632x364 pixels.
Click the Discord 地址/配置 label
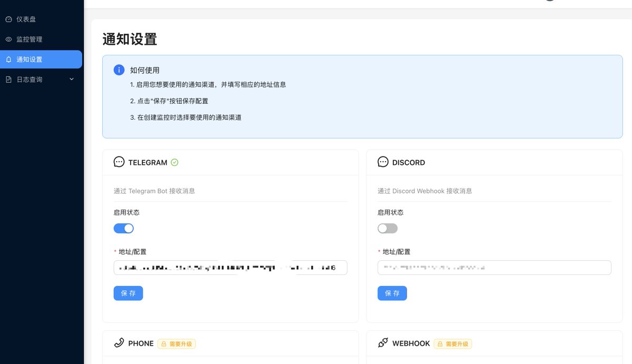click(396, 252)
